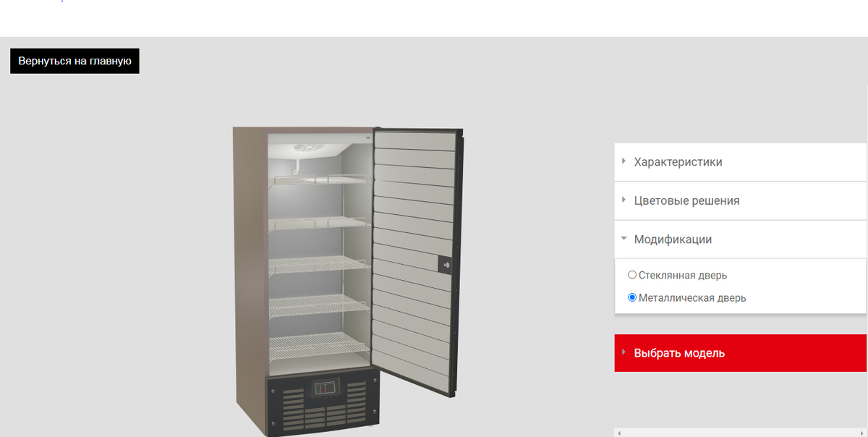This screenshot has width=868, height=437.
Task: Click the Вернуться на главную button
Action: [75, 61]
